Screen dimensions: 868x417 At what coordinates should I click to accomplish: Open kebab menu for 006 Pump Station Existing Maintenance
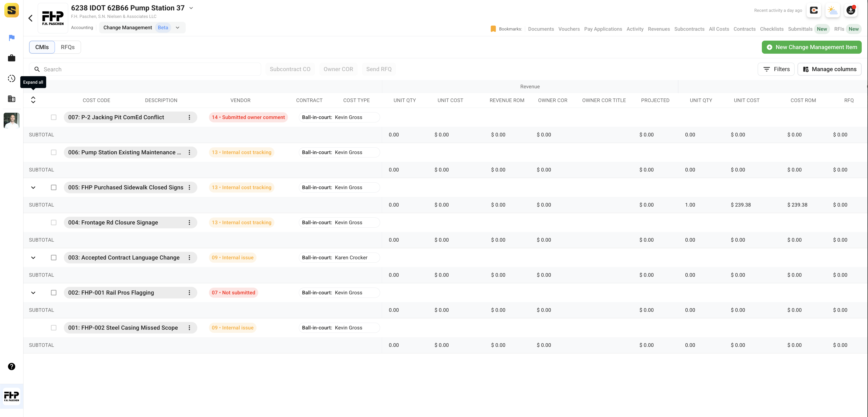pyautogui.click(x=189, y=152)
